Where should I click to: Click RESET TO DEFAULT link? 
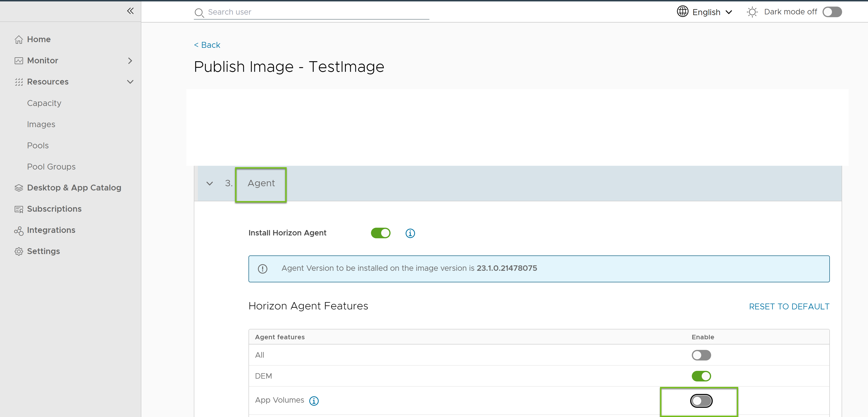coord(789,307)
